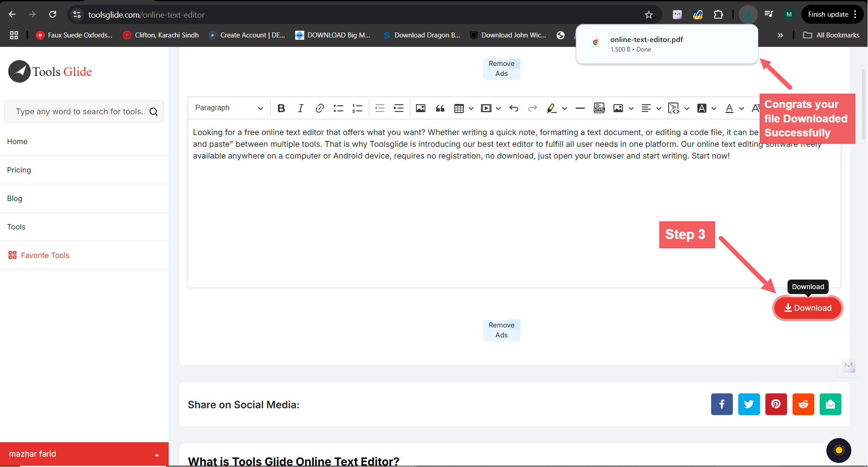Insert a block quote
This screenshot has width=868, height=467.
(x=440, y=108)
